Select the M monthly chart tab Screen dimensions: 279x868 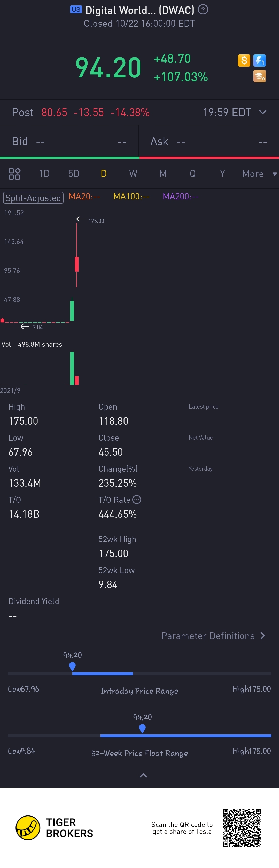tap(163, 174)
